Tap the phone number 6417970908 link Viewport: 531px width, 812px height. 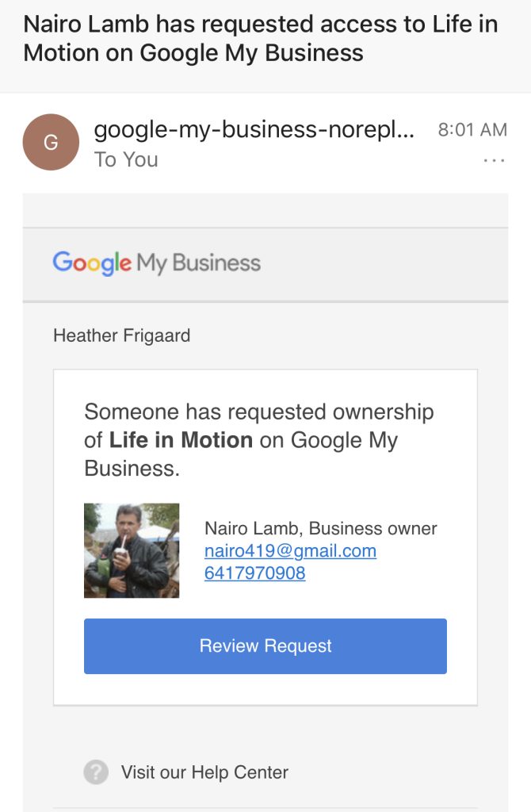tap(254, 573)
